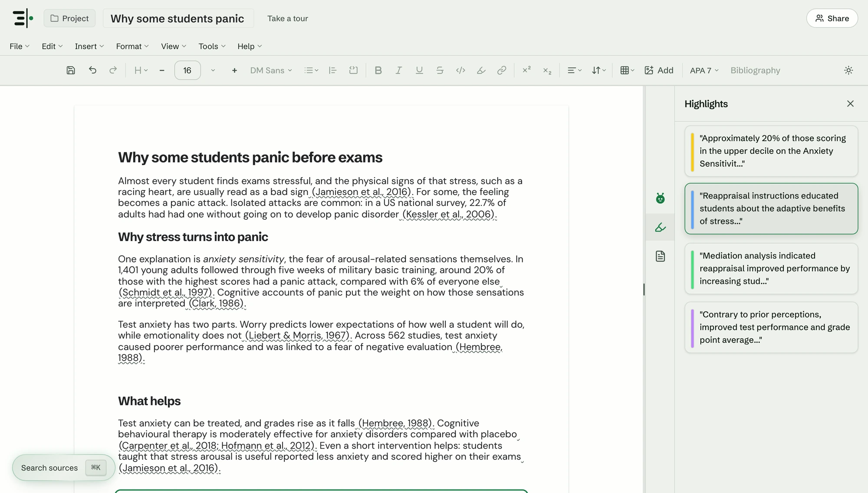Insert a hyperlink
This screenshot has height=493, width=868.
[502, 70]
